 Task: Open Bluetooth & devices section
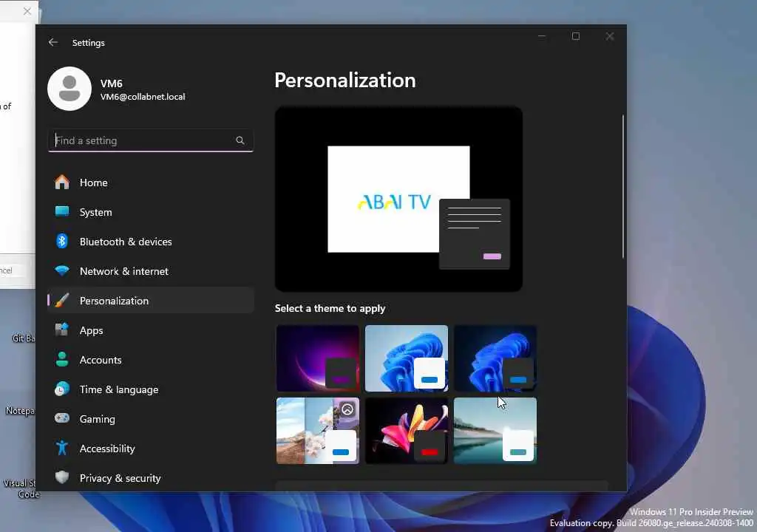pyautogui.click(x=151, y=242)
